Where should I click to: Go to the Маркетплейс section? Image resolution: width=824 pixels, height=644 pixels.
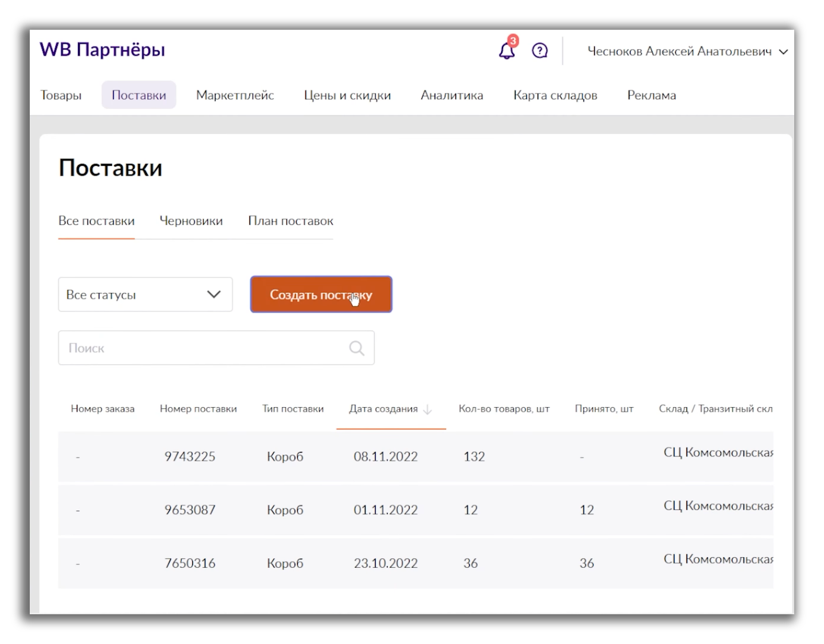coord(235,95)
